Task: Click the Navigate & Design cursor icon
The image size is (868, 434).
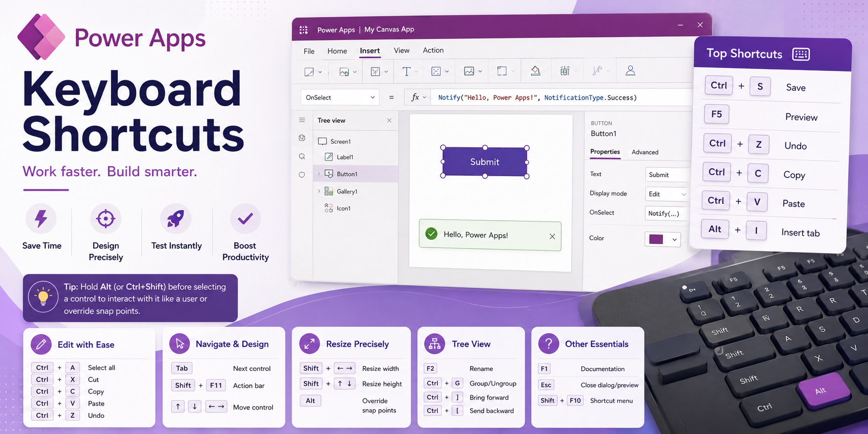Action: 180,344
